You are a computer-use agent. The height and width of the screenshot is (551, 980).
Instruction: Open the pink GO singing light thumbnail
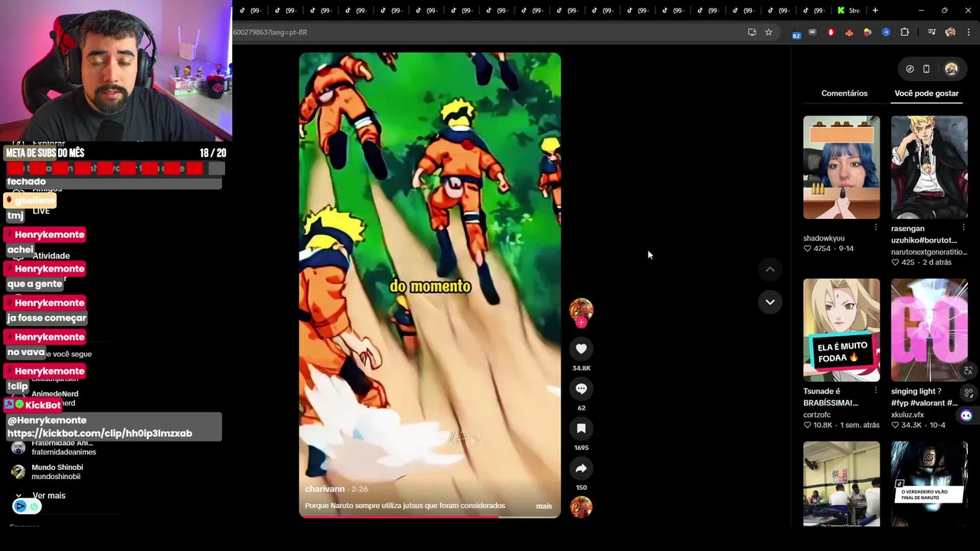click(x=929, y=330)
